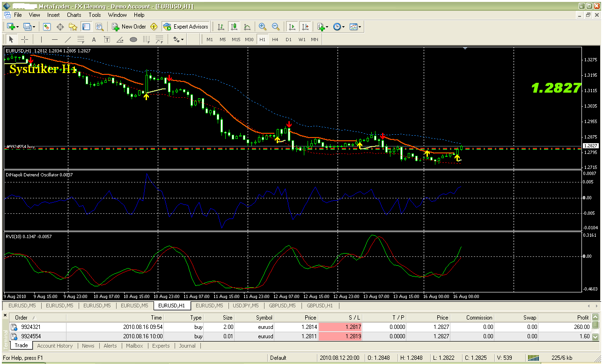Switch timeframe to W1

(x=301, y=39)
